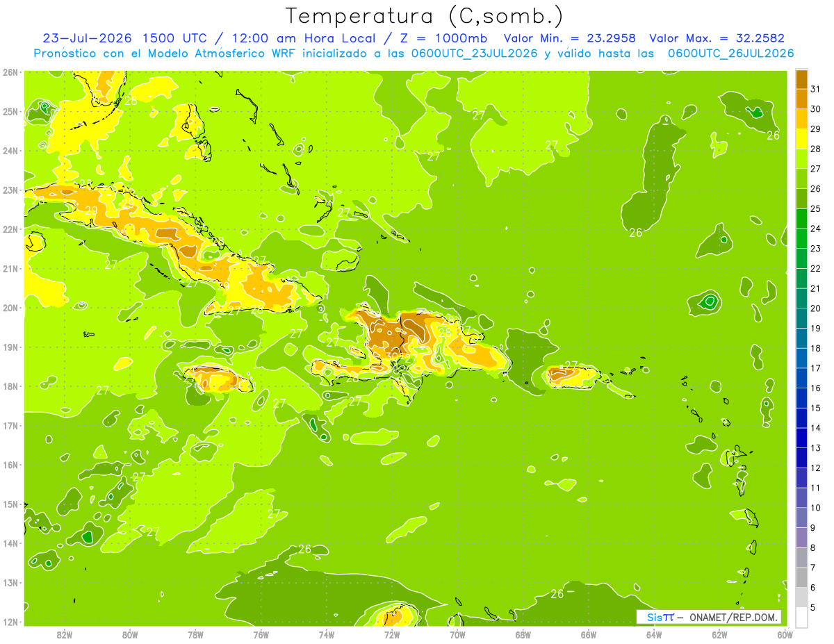Click the '30' contour label over Hispaniola
The image size is (834, 644).
393,356
